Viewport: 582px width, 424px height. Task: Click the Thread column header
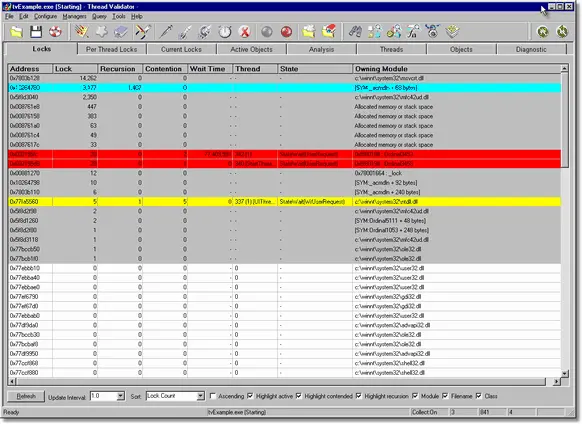pos(255,69)
